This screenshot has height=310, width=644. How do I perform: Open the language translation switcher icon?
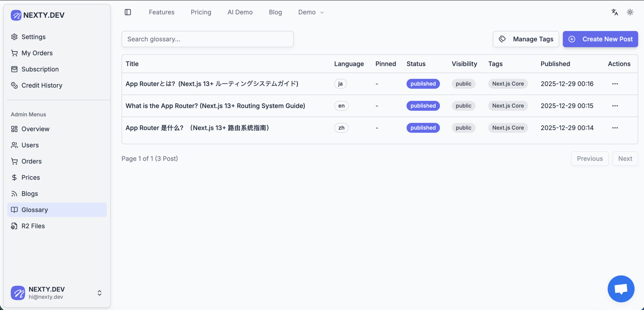(x=614, y=12)
